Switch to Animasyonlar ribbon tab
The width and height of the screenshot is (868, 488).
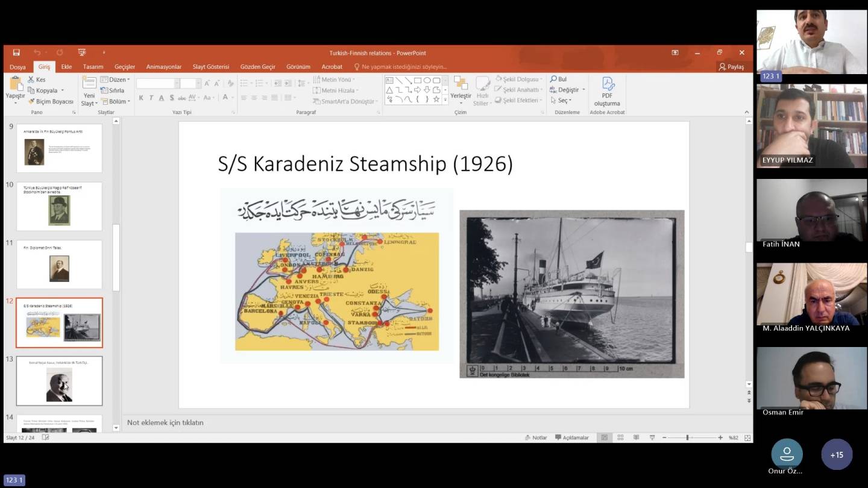coord(164,67)
